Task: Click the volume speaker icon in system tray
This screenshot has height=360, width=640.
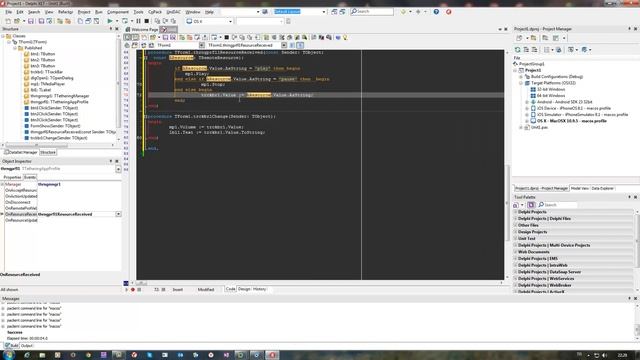Action: pos(604,355)
